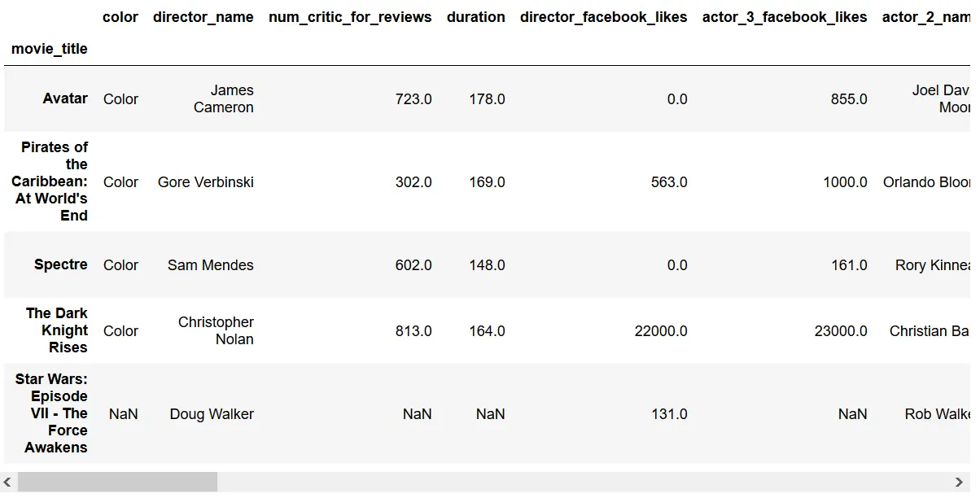Viewport: 980px width, 498px height.
Task: Select the Avatar row title
Action: point(65,98)
